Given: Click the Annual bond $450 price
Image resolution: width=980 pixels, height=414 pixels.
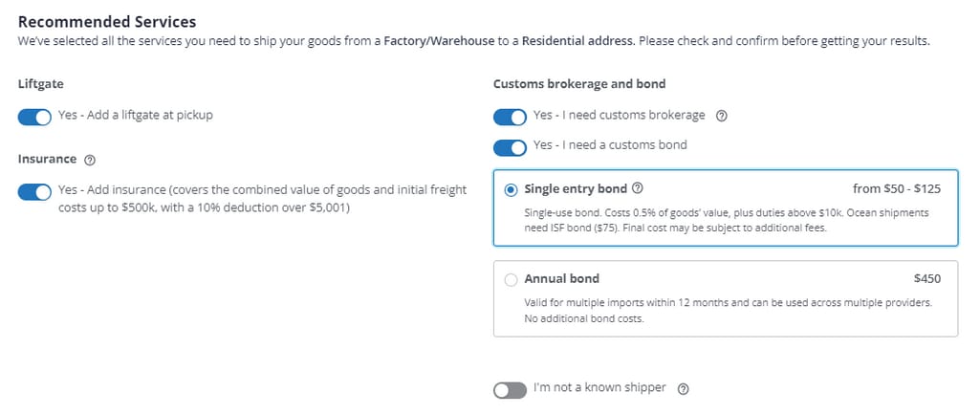Looking at the screenshot, I should 926,279.
